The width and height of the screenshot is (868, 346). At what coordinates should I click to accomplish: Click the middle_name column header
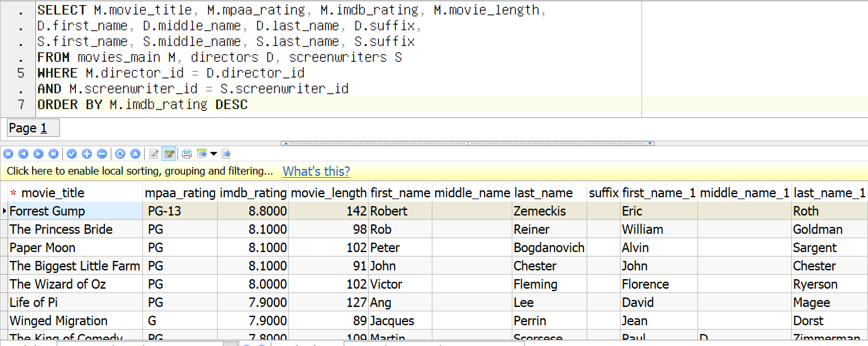click(x=472, y=193)
